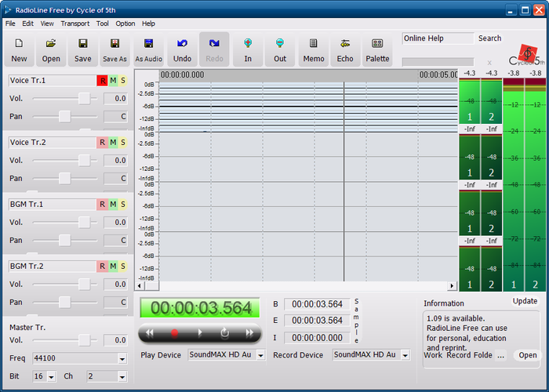The width and height of the screenshot is (549, 392).
Task: Solo Voice Tr.1 track
Action: [x=123, y=81]
